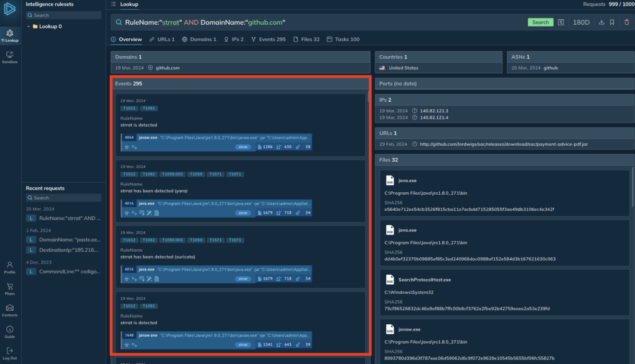Open the Plans cart icon

pyautogui.click(x=9, y=288)
